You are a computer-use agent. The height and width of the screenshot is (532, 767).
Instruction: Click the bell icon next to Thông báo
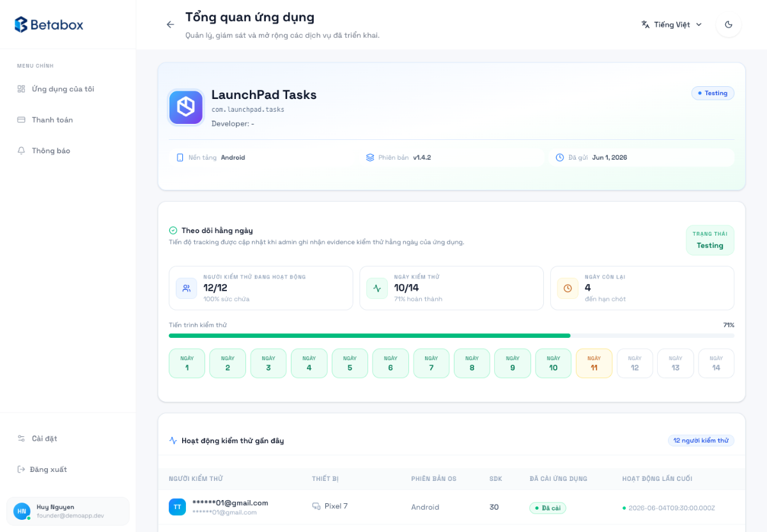point(21,151)
